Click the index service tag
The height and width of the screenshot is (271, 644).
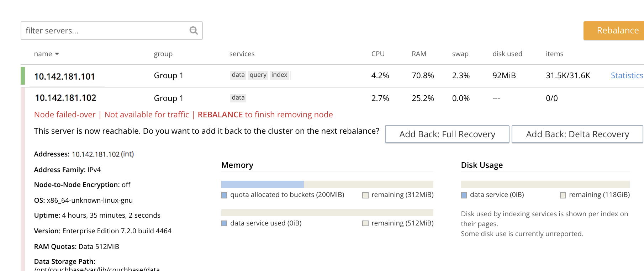tap(279, 75)
